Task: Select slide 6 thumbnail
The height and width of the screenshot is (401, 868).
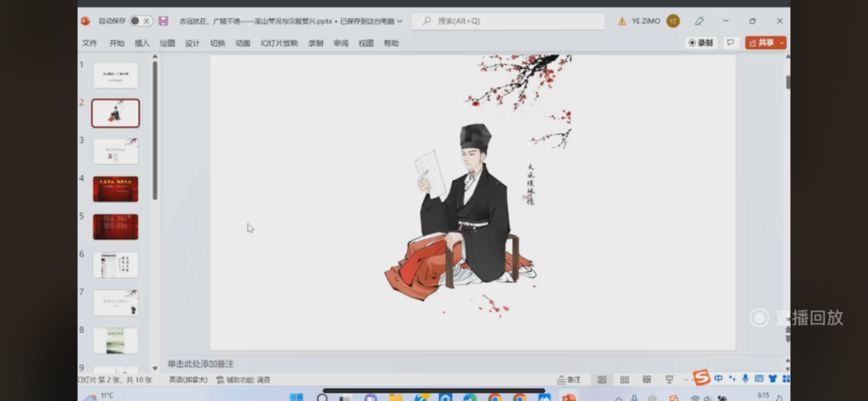Action: 116,264
